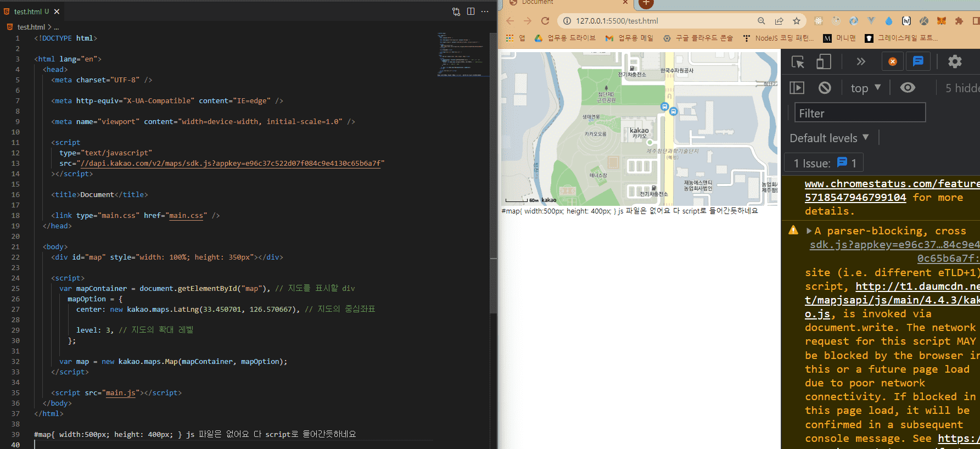Open the Apps bookmark shortcut
This screenshot has width=980, height=449.
516,38
